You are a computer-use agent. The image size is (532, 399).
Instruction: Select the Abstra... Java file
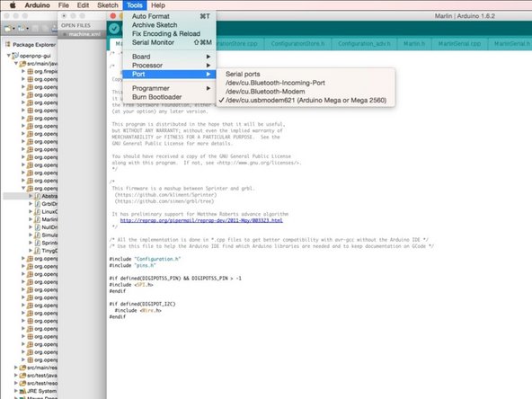(49, 196)
